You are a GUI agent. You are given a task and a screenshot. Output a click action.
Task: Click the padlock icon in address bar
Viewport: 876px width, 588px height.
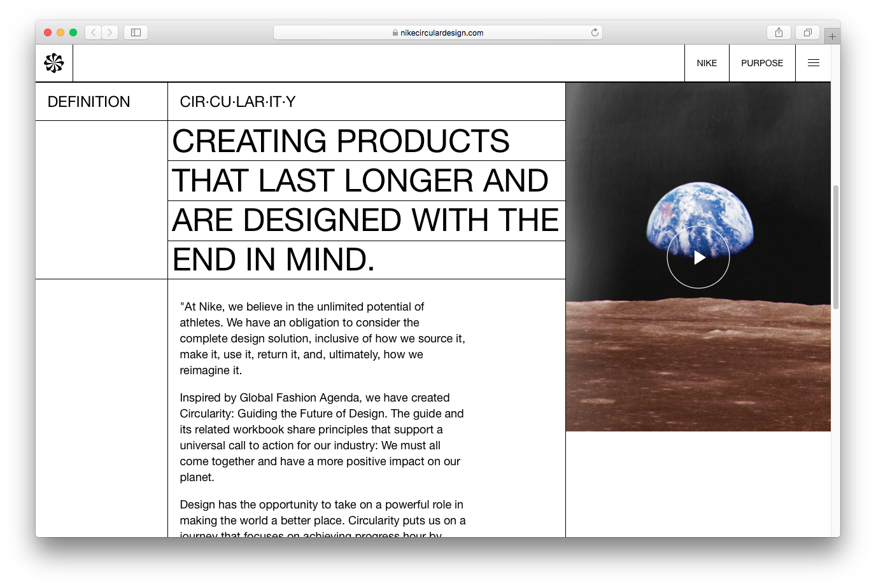(395, 33)
